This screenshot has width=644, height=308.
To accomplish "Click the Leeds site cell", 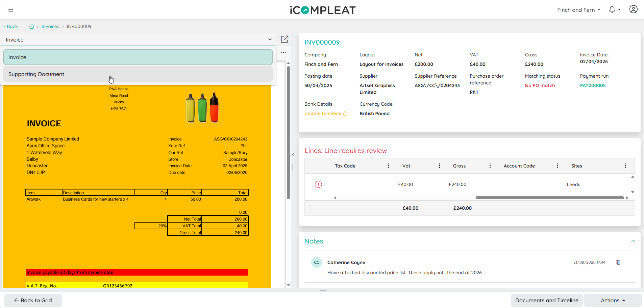I will pos(573,184).
